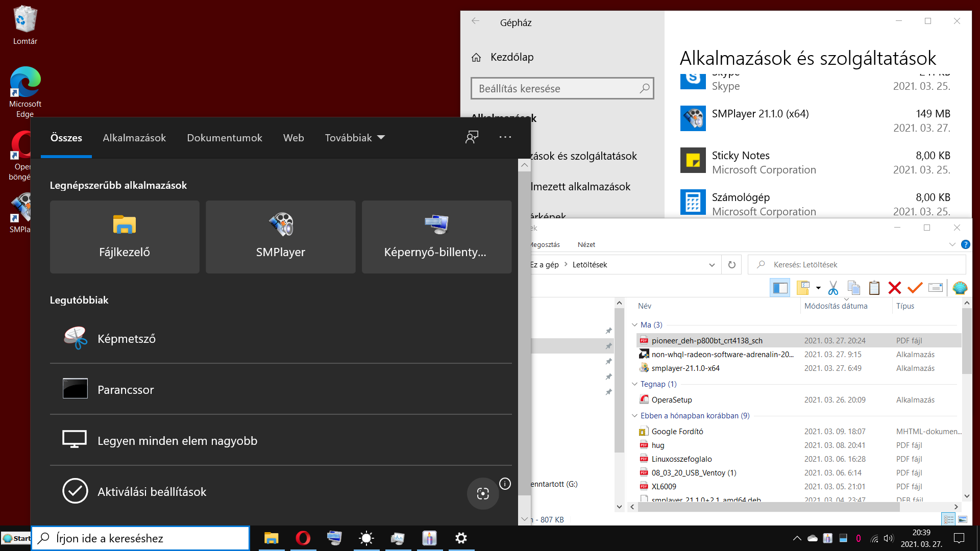Open Classic Shell settings shell icon

960,288
